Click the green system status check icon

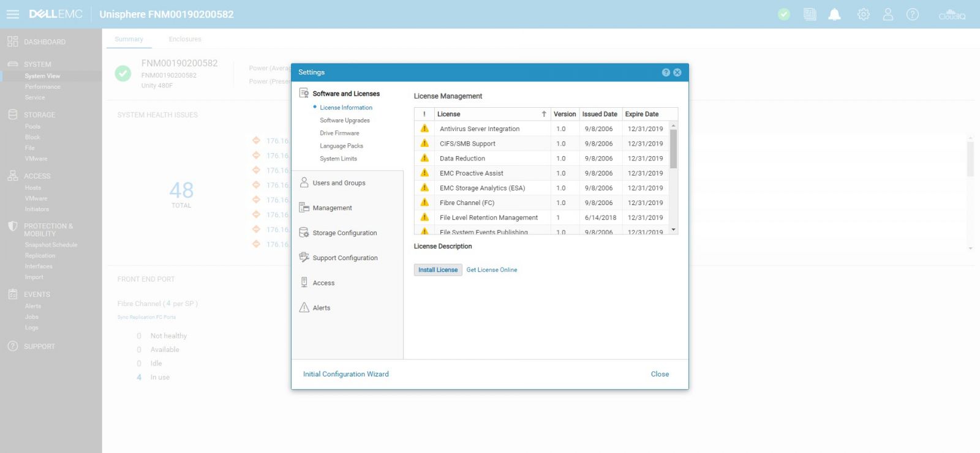[784, 15]
